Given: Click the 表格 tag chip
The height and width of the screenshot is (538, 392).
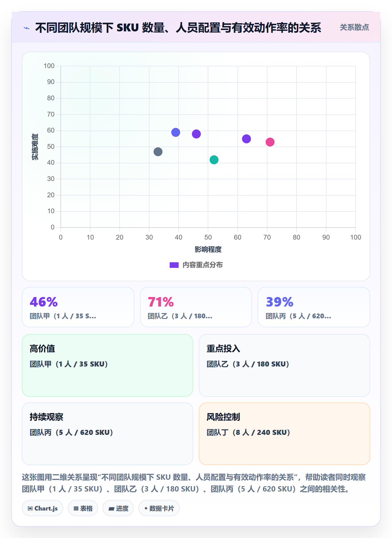Looking at the screenshot, I should [x=83, y=508].
